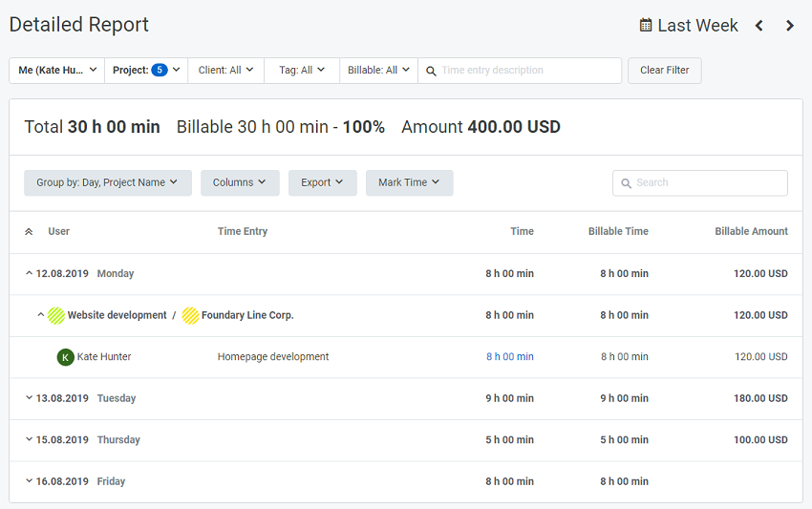
Task: Open the Billable: All filter
Action: [378, 71]
